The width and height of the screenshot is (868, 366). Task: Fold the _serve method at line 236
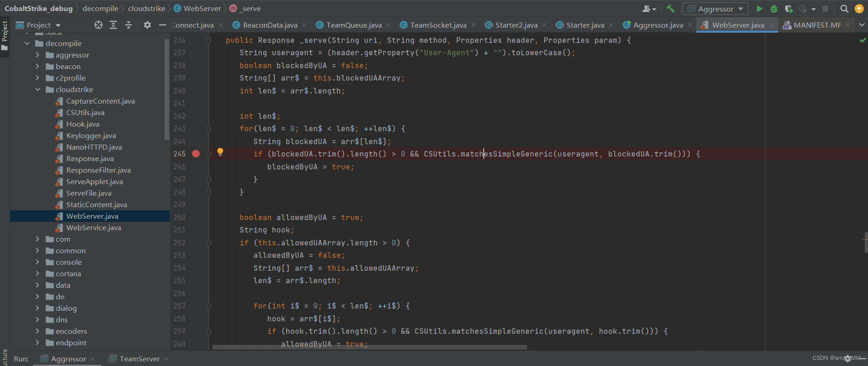point(208,41)
